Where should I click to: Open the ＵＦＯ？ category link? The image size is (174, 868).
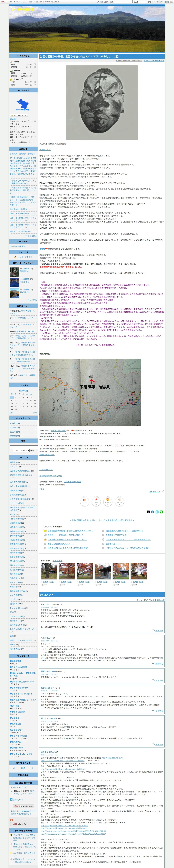coord(13,467)
